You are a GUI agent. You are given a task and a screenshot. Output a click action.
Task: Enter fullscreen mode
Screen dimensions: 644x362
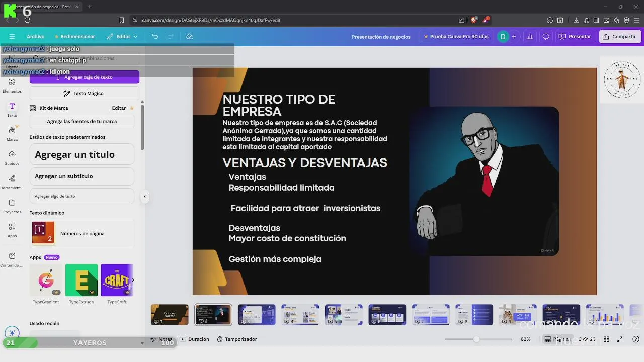click(621, 339)
